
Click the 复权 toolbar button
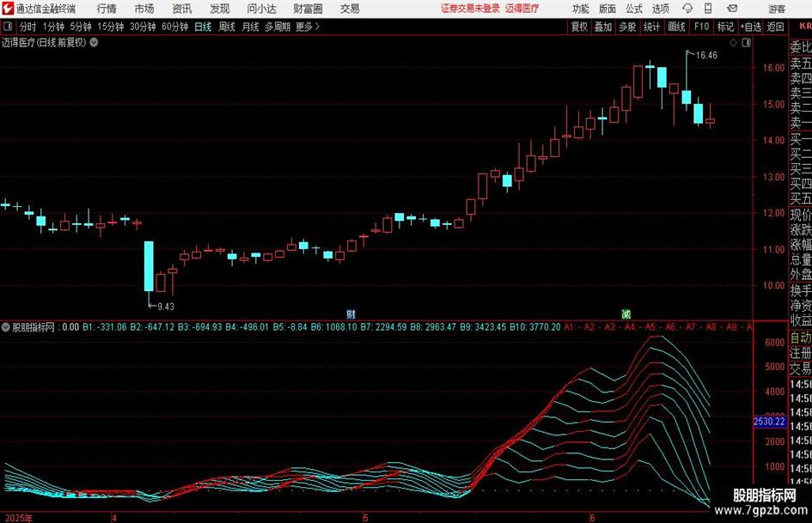tap(579, 27)
